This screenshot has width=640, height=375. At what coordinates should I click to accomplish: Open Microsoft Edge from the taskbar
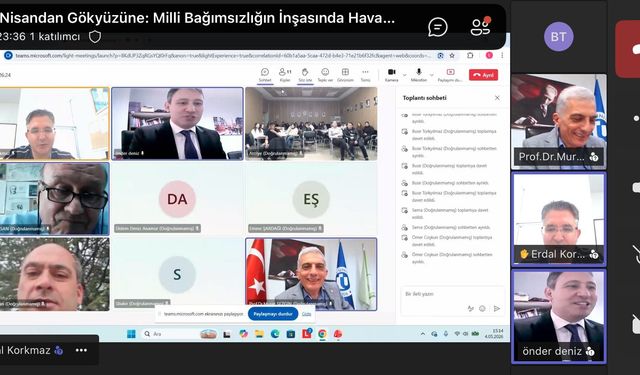[x=275, y=334]
